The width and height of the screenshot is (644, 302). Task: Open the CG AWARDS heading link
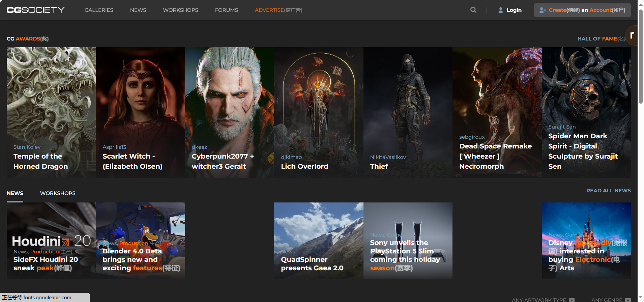click(28, 39)
